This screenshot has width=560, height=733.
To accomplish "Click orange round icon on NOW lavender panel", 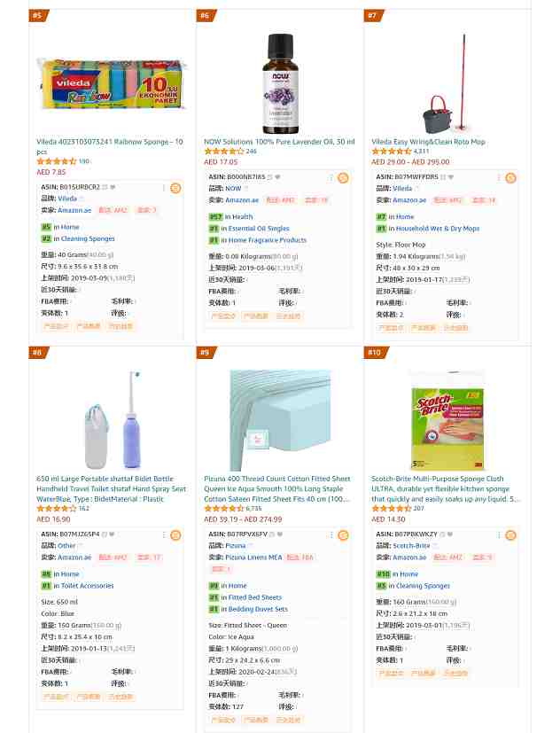I will click(343, 177).
